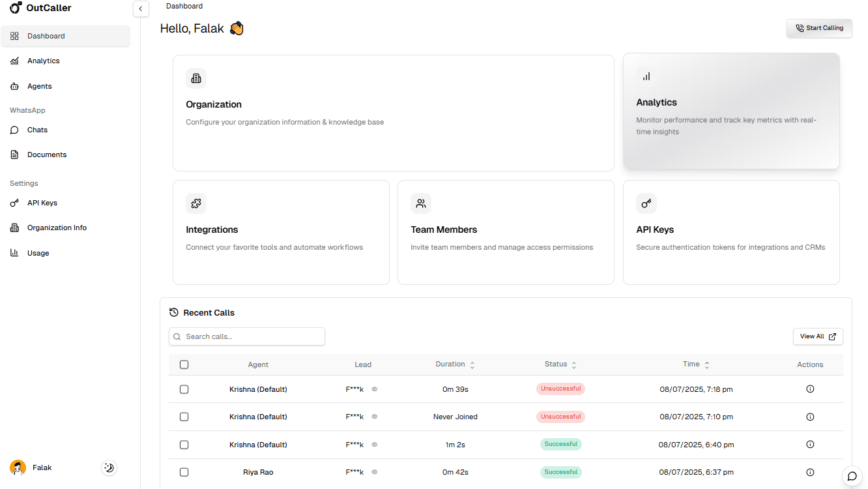Screen dimensions: 868x489
Task: Open the Usage page
Action: (x=38, y=252)
